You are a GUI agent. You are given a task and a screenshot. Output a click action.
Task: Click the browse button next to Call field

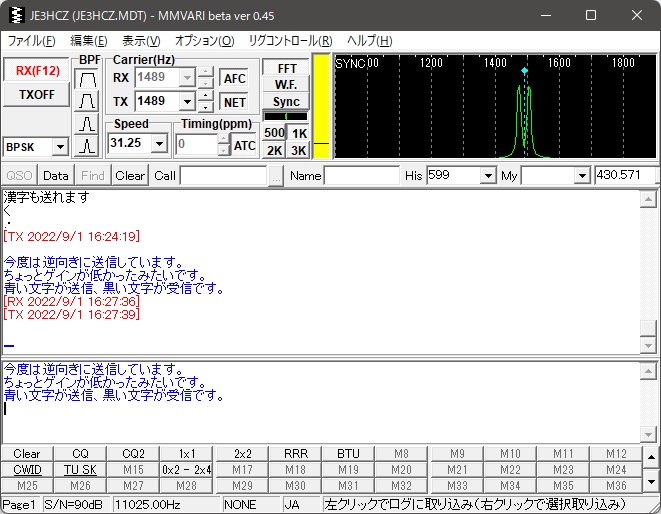click(x=276, y=175)
